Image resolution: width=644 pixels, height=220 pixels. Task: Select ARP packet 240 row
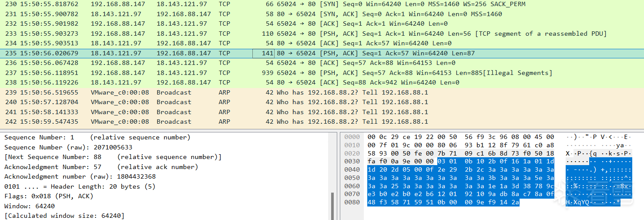(322, 102)
